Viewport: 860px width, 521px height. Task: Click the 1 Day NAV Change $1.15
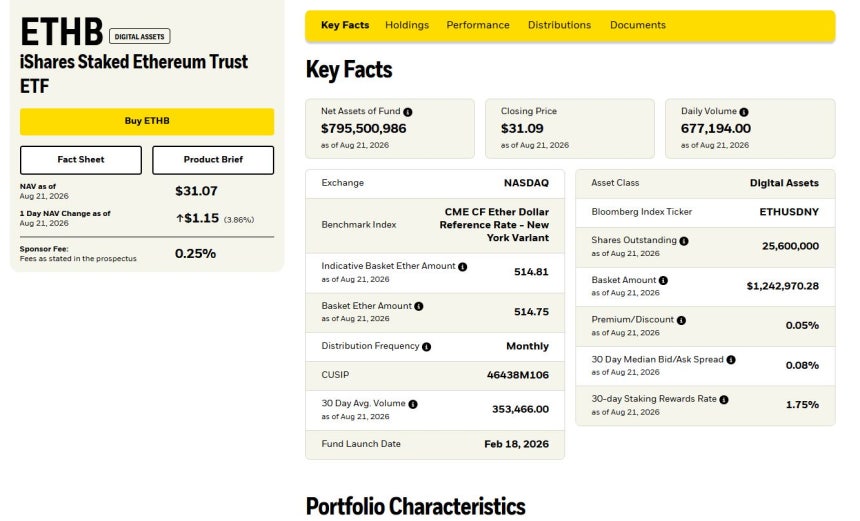coord(201,218)
